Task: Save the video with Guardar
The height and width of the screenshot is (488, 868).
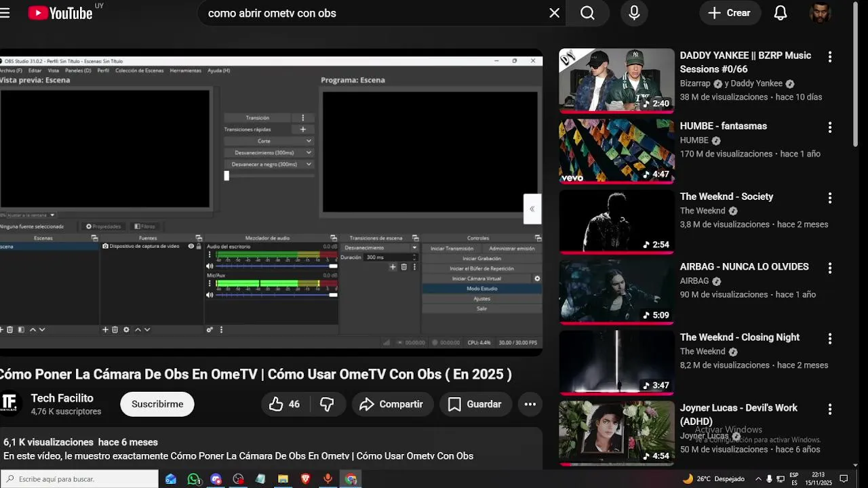Action: [x=475, y=404]
